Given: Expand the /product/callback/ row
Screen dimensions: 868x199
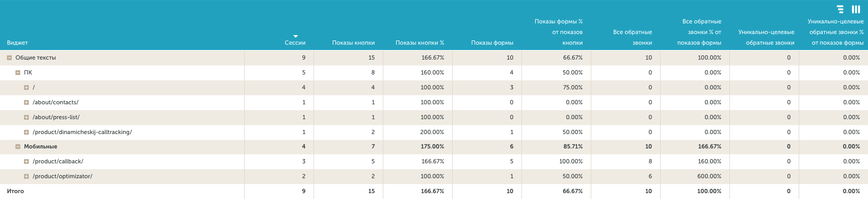Looking at the screenshot, I should point(26,161).
